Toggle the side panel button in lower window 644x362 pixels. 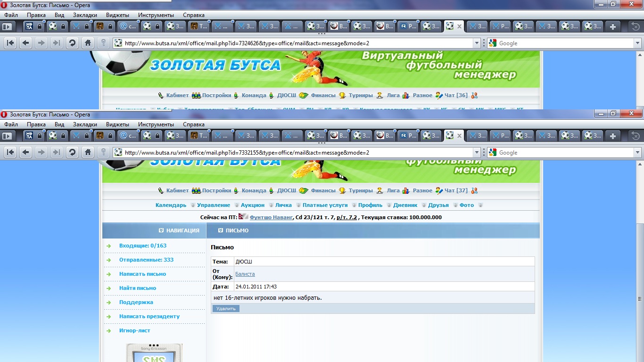click(7, 136)
